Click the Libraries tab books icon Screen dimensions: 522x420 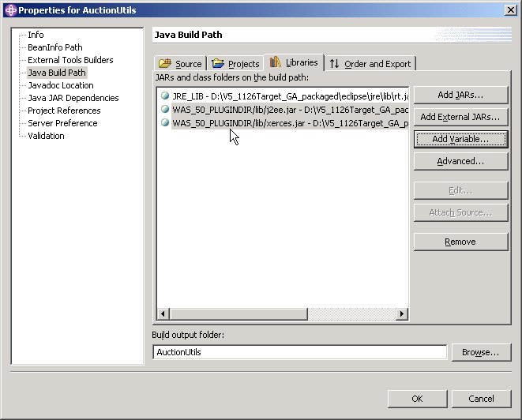[x=276, y=62]
